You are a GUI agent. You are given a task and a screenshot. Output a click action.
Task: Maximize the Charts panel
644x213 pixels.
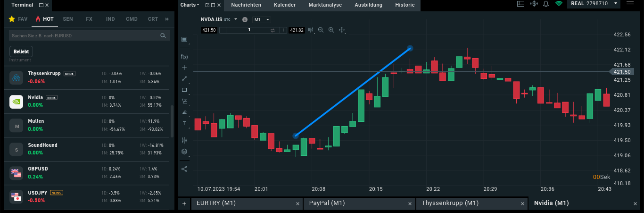tap(213, 5)
